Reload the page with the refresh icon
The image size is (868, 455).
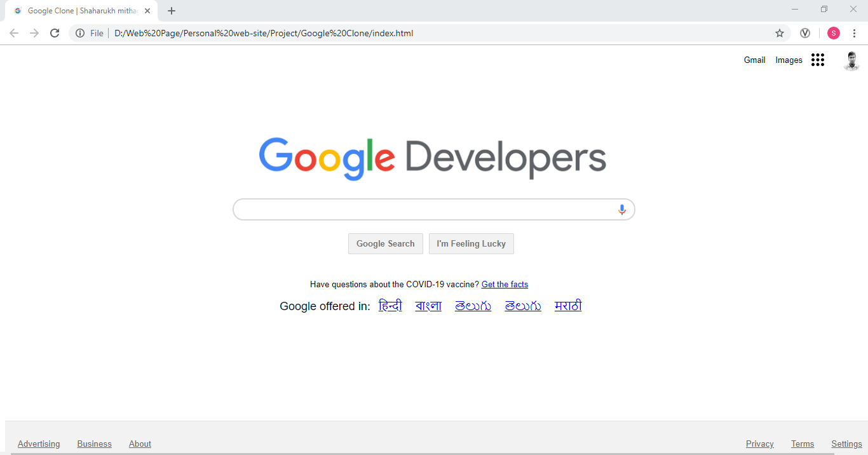tap(55, 33)
